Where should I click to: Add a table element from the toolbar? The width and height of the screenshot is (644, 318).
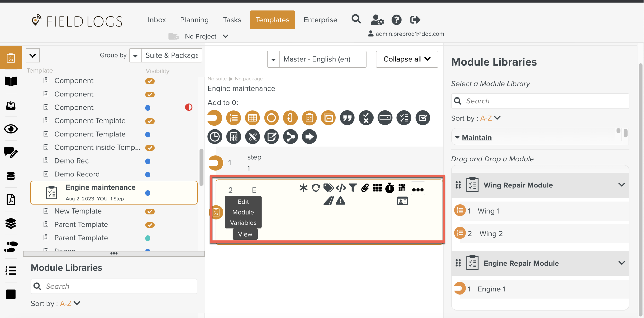point(252,118)
